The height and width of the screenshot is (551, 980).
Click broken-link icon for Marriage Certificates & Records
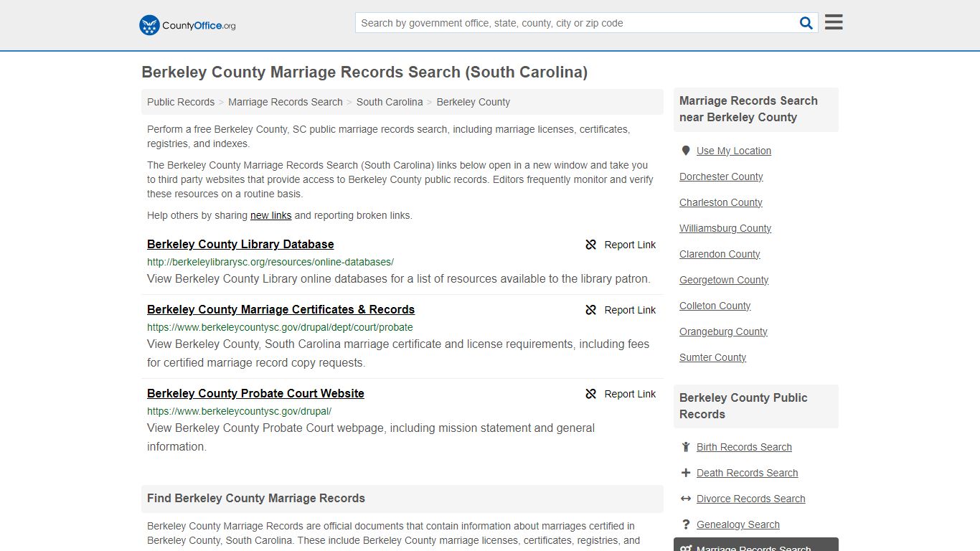tap(591, 310)
